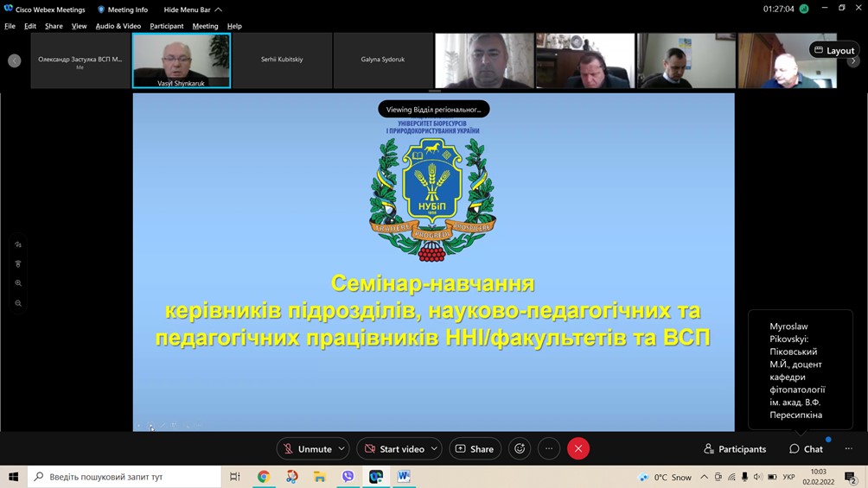868x488 pixels.
Task: Click Start video button
Action: [394, 449]
